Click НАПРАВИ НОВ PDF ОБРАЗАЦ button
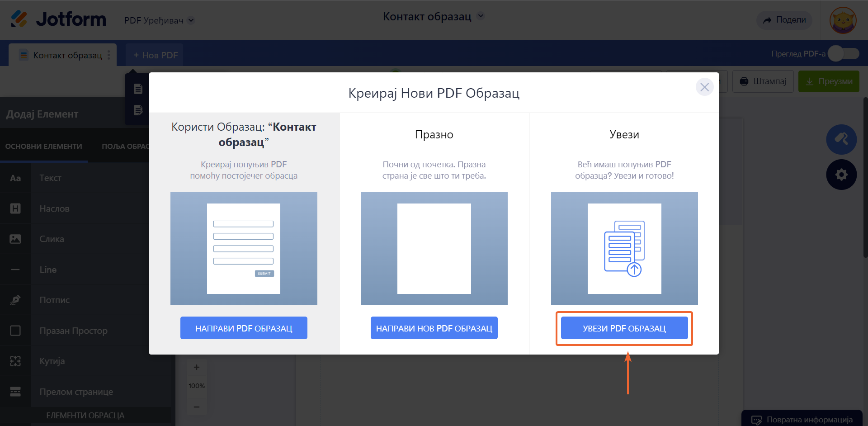The height and width of the screenshot is (426, 868). click(434, 328)
